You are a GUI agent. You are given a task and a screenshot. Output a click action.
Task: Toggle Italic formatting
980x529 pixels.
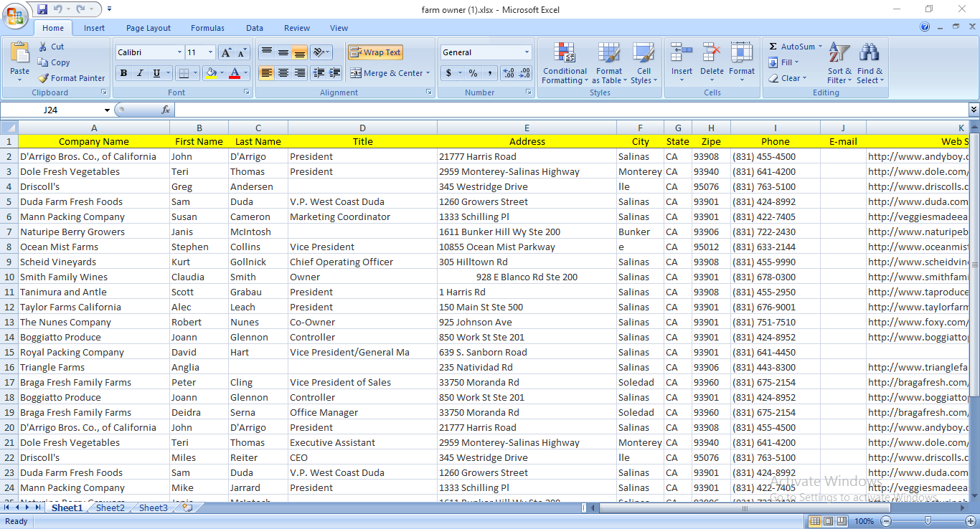point(140,73)
